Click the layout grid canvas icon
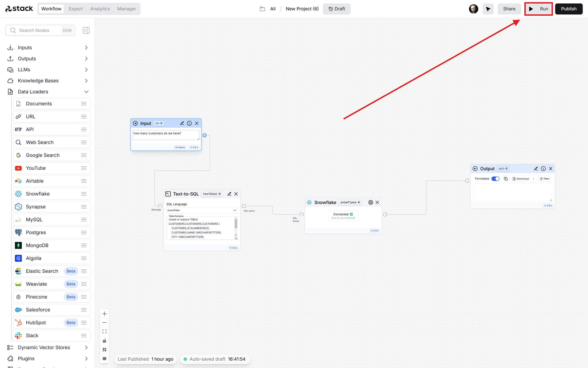Image resolution: width=588 pixels, height=368 pixels. [x=105, y=350]
